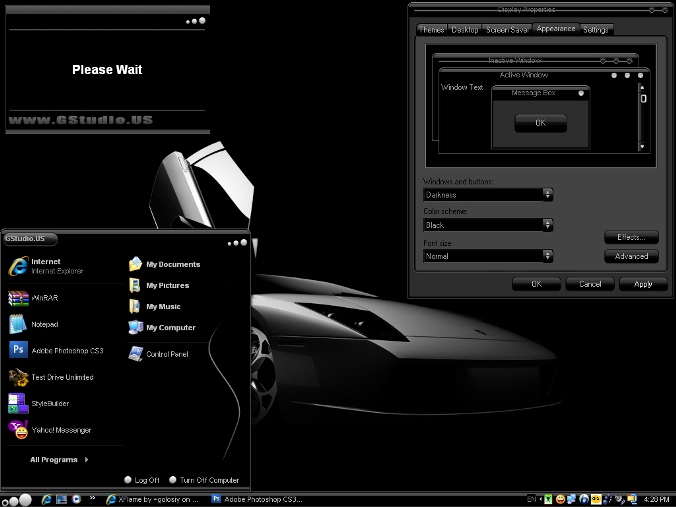The image size is (676, 507).
Task: Switch to the Settings tab
Action: 596,30
